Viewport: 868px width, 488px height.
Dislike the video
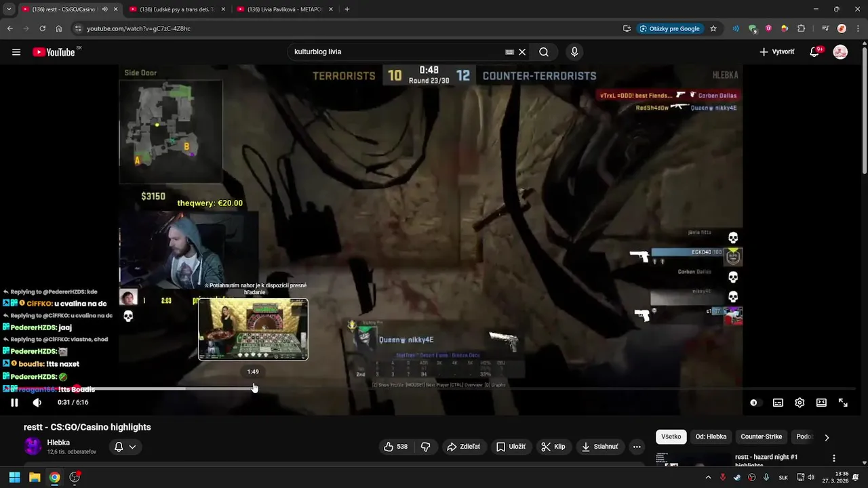coord(426,447)
